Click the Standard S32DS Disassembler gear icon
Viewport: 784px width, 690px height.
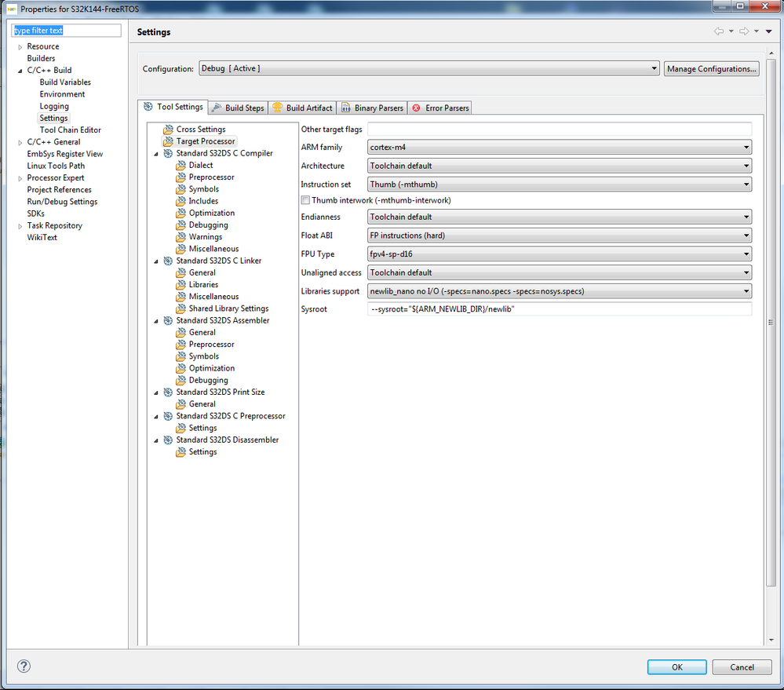pyautogui.click(x=168, y=440)
